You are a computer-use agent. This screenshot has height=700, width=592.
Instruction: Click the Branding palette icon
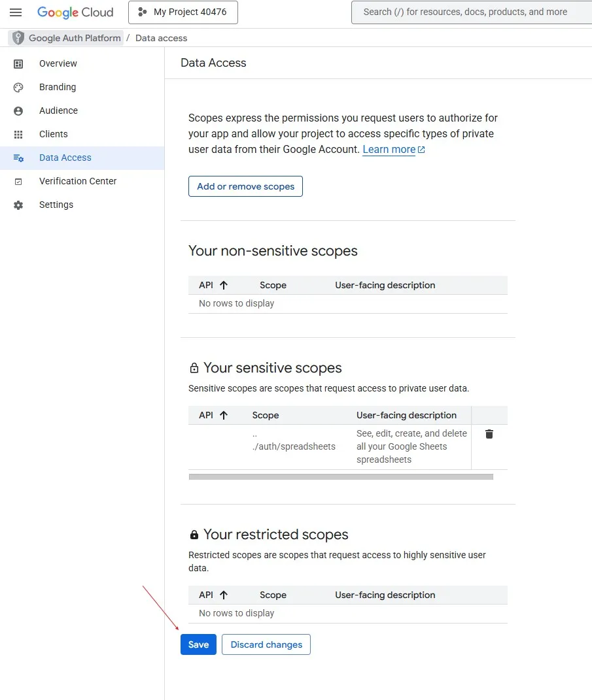tap(18, 88)
